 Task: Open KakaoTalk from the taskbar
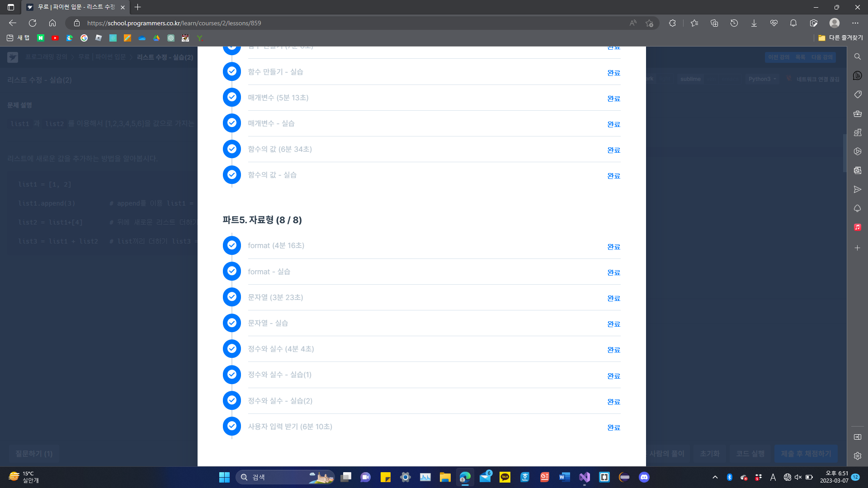click(505, 477)
